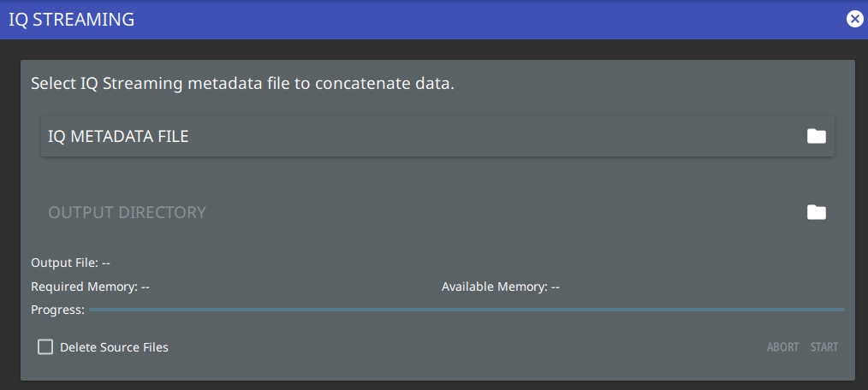Focus the IQ Metadata File field

click(x=438, y=136)
